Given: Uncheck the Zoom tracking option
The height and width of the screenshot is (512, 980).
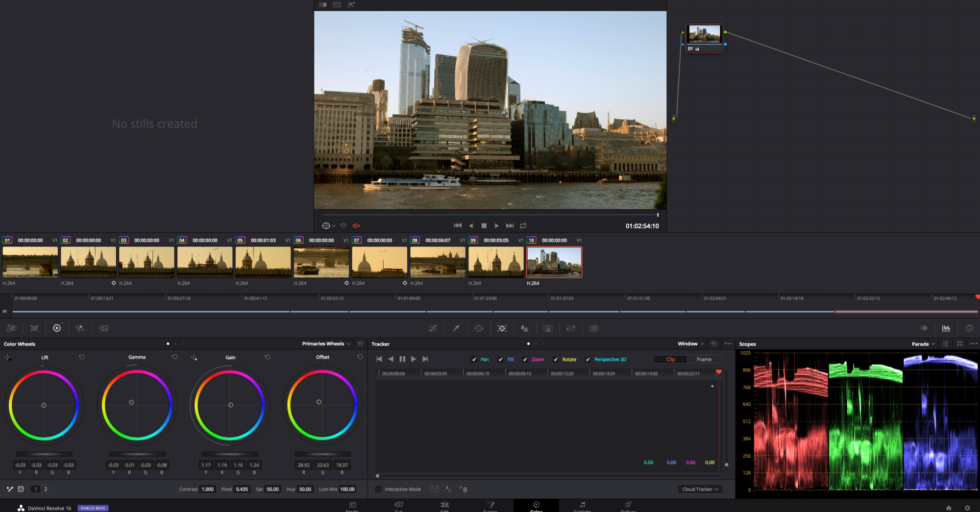Looking at the screenshot, I should (525, 360).
